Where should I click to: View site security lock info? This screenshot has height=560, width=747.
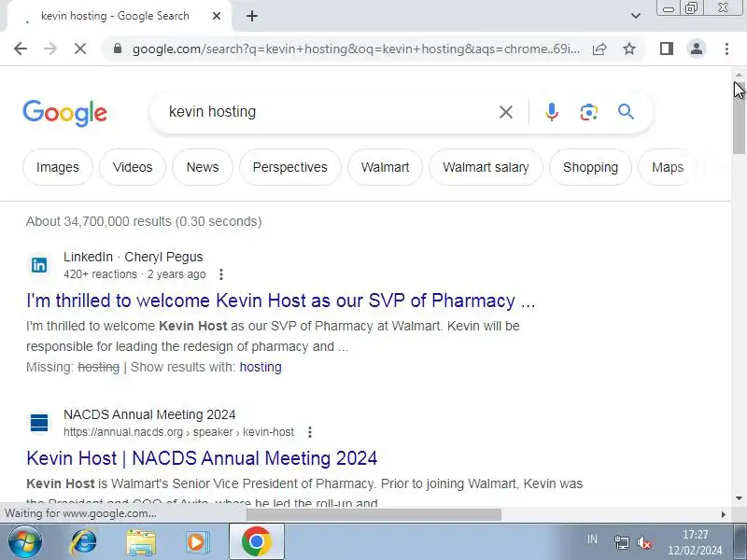click(118, 49)
